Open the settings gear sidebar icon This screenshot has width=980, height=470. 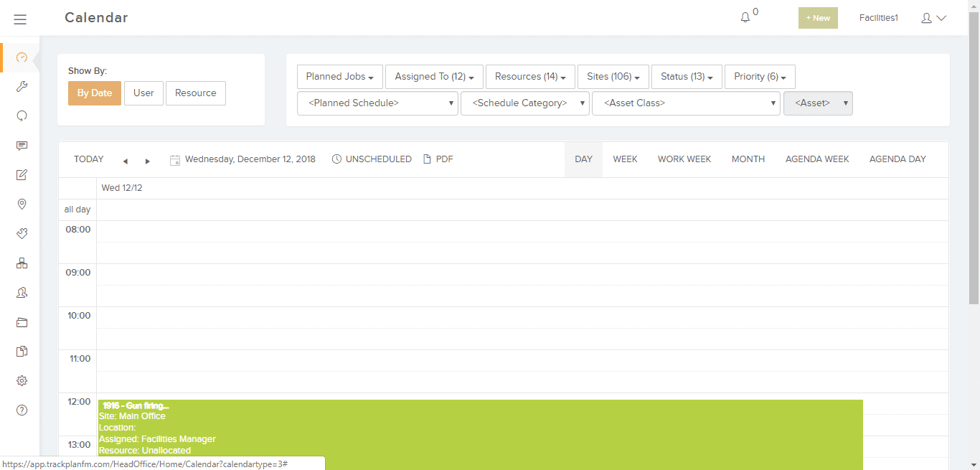pyautogui.click(x=22, y=381)
